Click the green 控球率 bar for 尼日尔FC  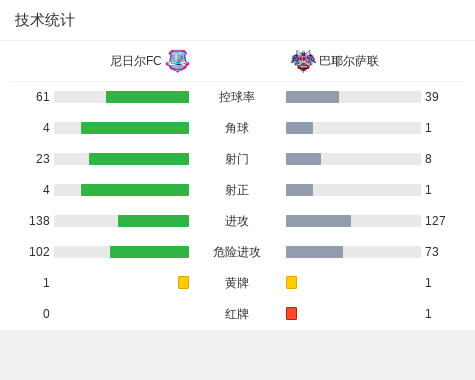coord(147,97)
